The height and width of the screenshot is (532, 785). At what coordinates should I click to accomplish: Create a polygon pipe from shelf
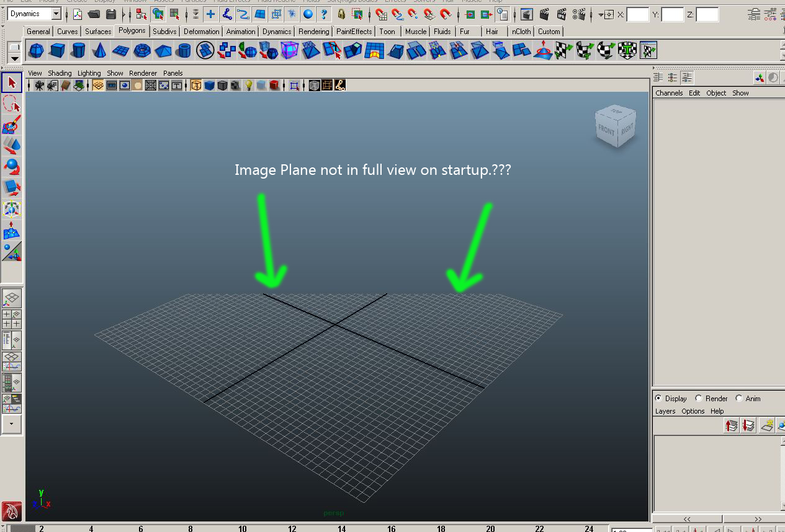[184, 50]
